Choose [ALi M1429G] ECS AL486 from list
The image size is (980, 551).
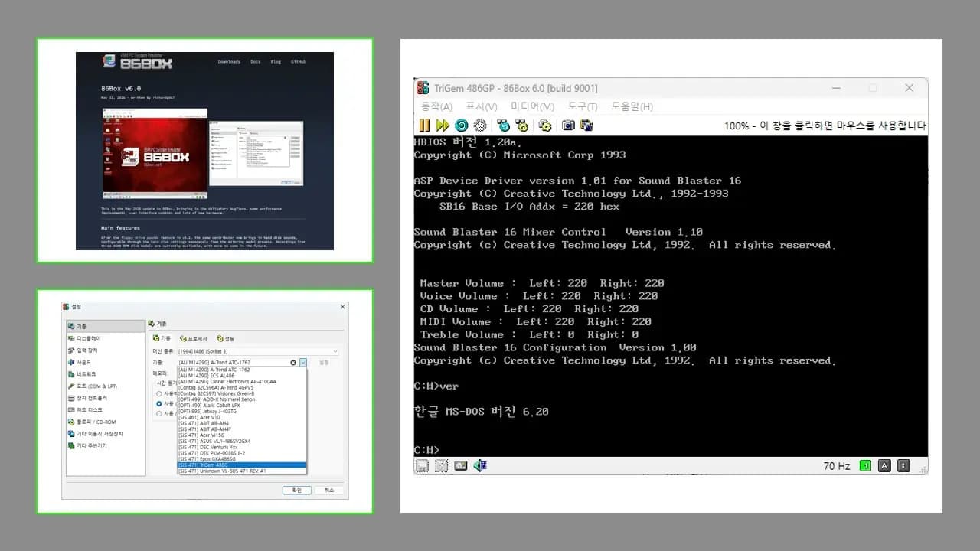point(242,376)
